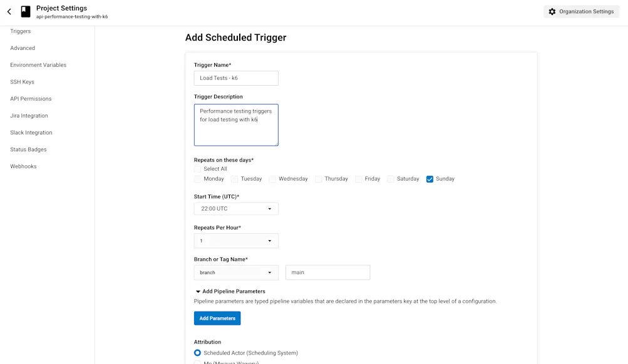The image size is (628, 364).
Task: Click the gear icon on Organization Settings
Action: click(x=552, y=11)
